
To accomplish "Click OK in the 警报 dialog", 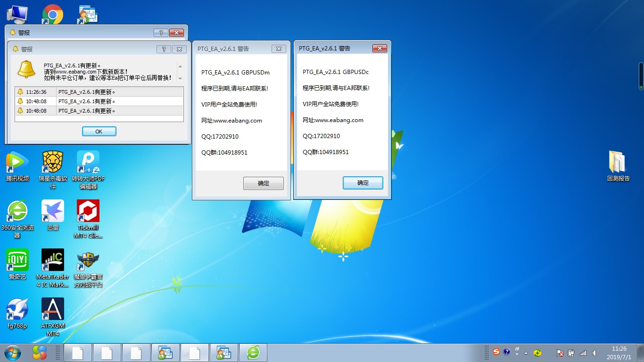I will (x=99, y=132).
